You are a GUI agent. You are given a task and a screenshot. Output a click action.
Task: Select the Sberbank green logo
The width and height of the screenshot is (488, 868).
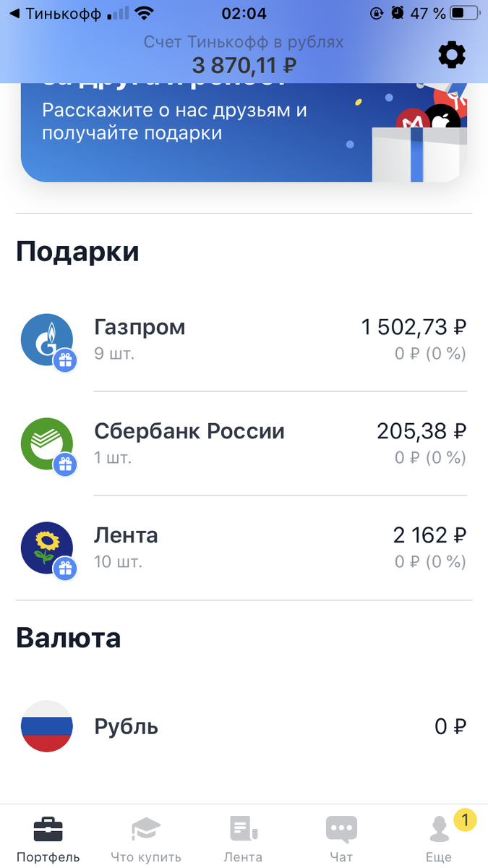click(46, 443)
